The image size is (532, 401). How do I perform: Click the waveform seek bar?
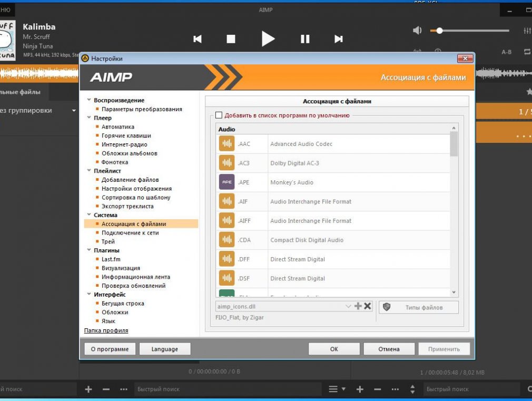pyautogui.click(x=39, y=73)
